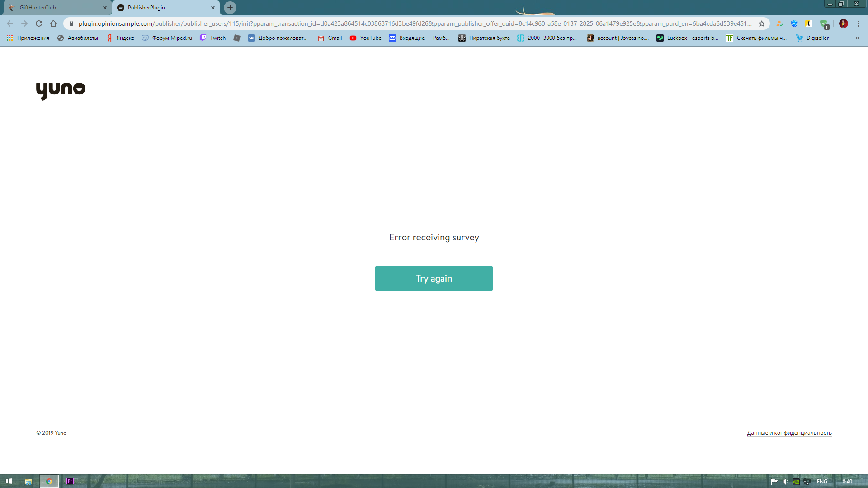This screenshot has height=488, width=868.
Task: Select the PublisherPlugin tab
Action: 165,8
